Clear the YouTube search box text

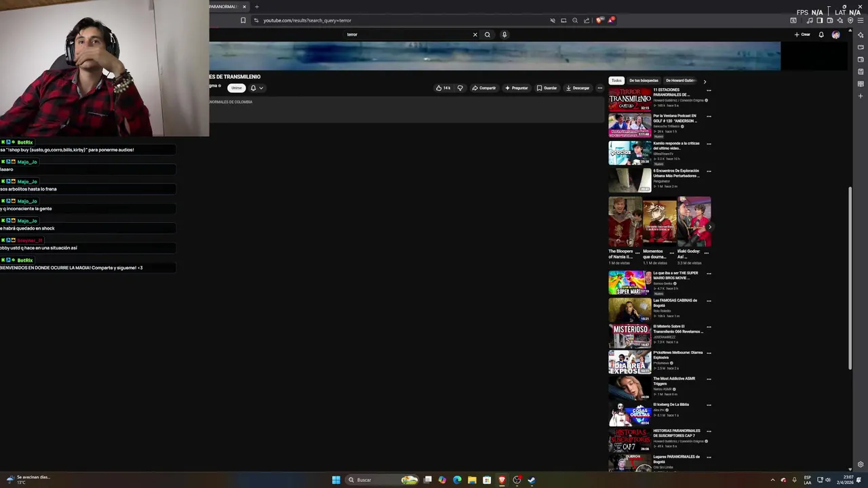pos(475,35)
